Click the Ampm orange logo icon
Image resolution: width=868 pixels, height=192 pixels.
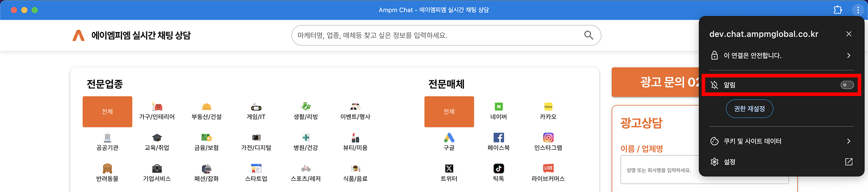pyautogui.click(x=79, y=35)
